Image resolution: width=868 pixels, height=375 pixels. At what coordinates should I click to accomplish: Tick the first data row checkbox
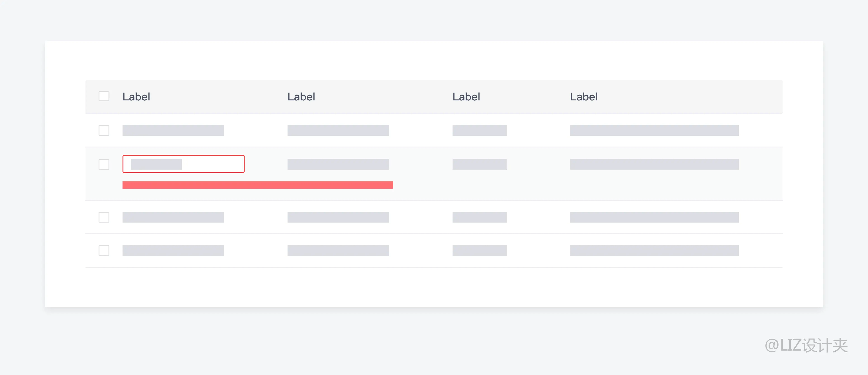point(104,130)
